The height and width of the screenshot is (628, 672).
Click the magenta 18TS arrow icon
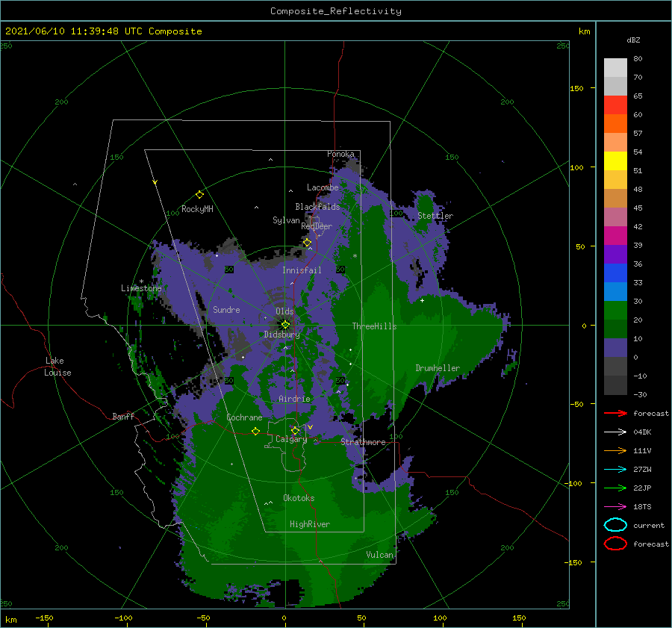click(615, 507)
